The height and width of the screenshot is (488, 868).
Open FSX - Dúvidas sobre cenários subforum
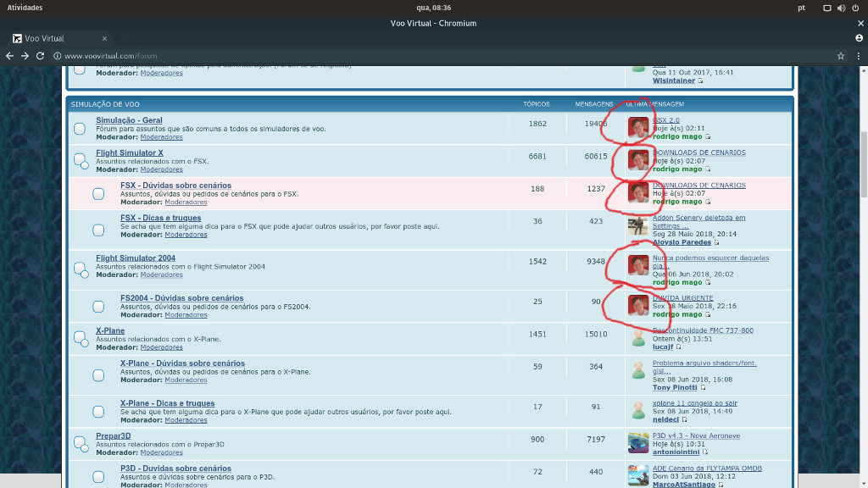(176, 186)
